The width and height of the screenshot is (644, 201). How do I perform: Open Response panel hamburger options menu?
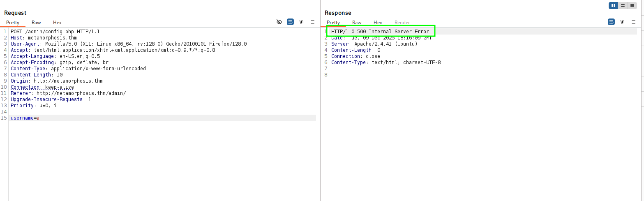pos(633,22)
